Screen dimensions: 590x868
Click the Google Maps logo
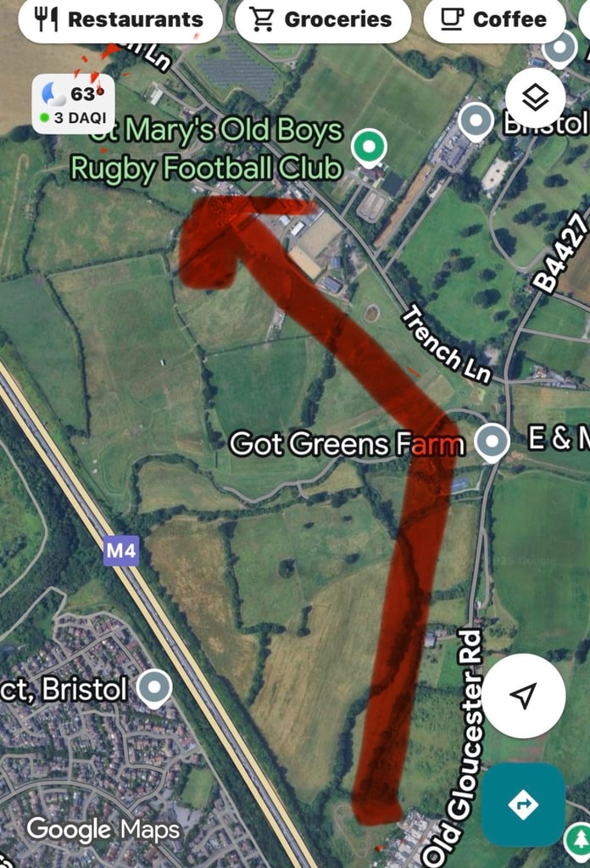pos(103,830)
